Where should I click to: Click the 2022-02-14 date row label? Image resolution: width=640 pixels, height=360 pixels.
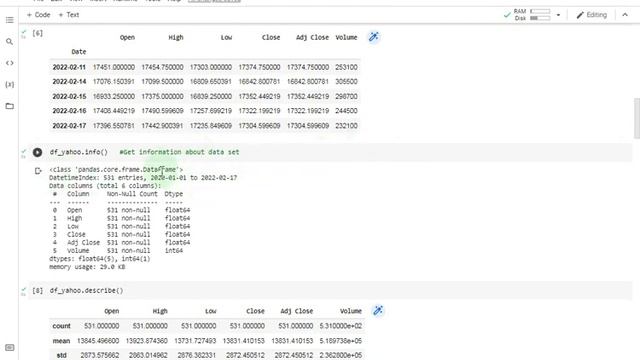[x=69, y=82]
